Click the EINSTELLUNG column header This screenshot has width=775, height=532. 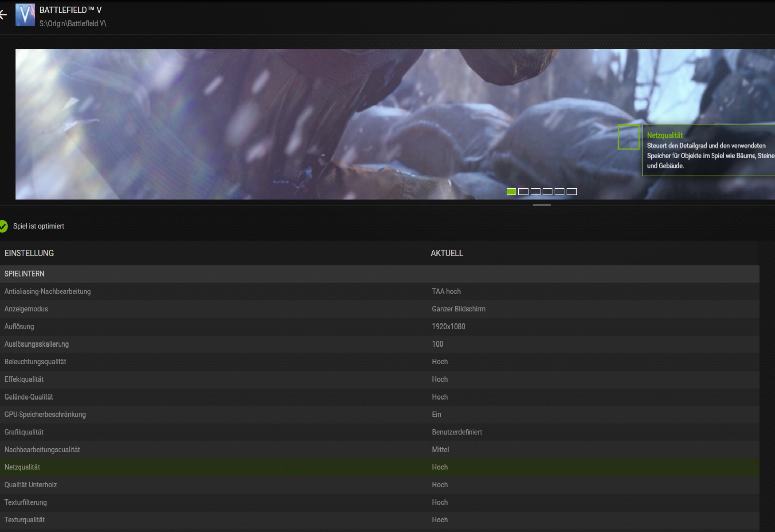[x=29, y=253]
